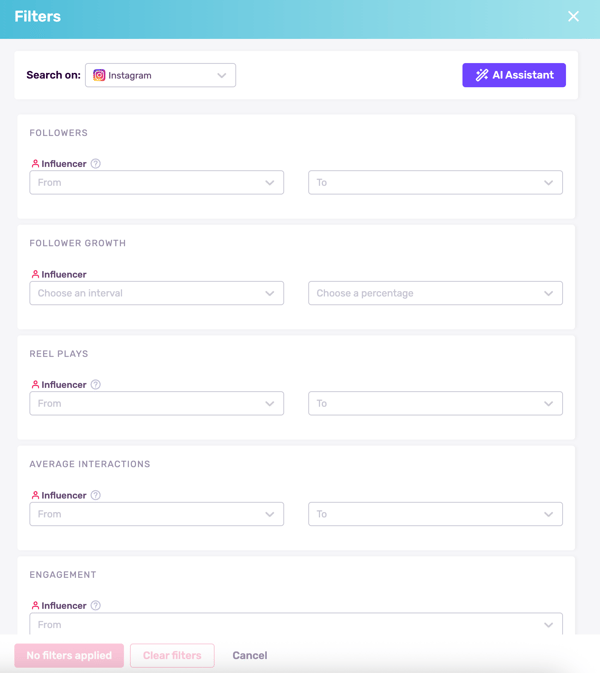Click the Clear filters button

172,656
